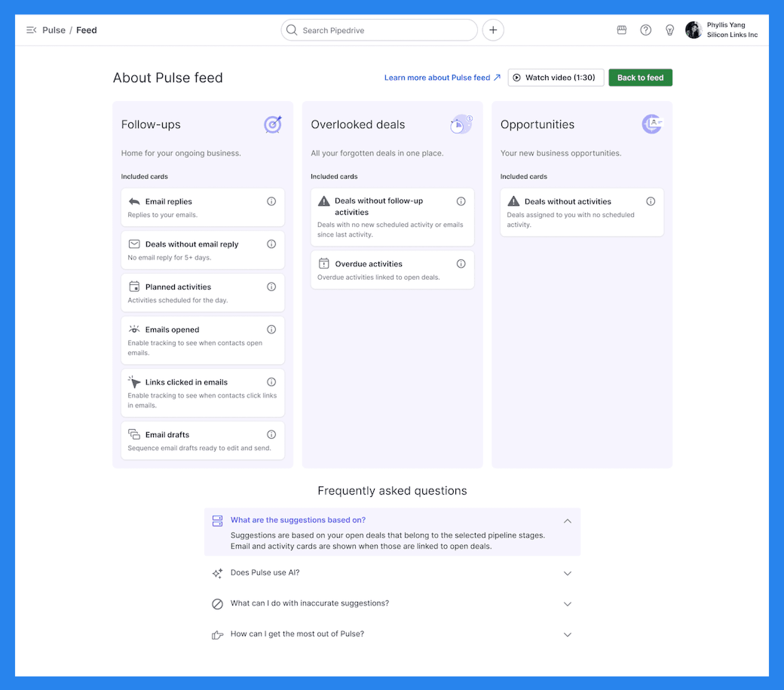The width and height of the screenshot is (784, 690).
Task: Open Phyllis Yang profile avatar
Action: pyautogui.click(x=694, y=30)
